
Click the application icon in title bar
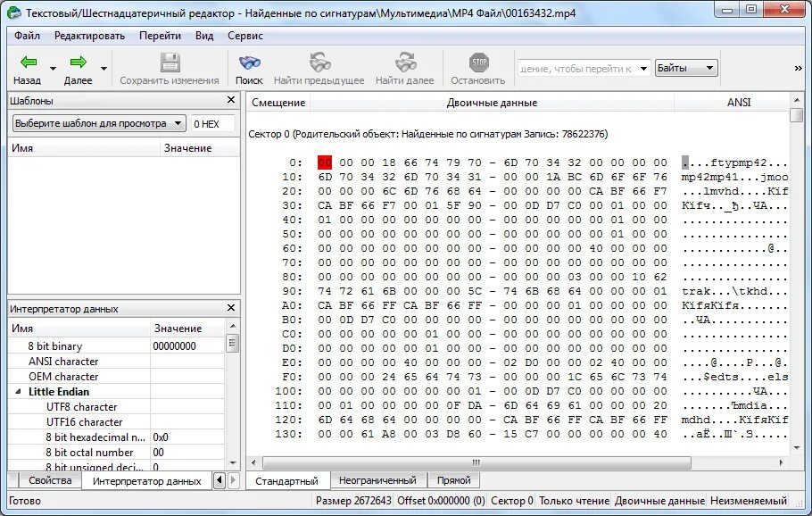pyautogui.click(x=14, y=13)
